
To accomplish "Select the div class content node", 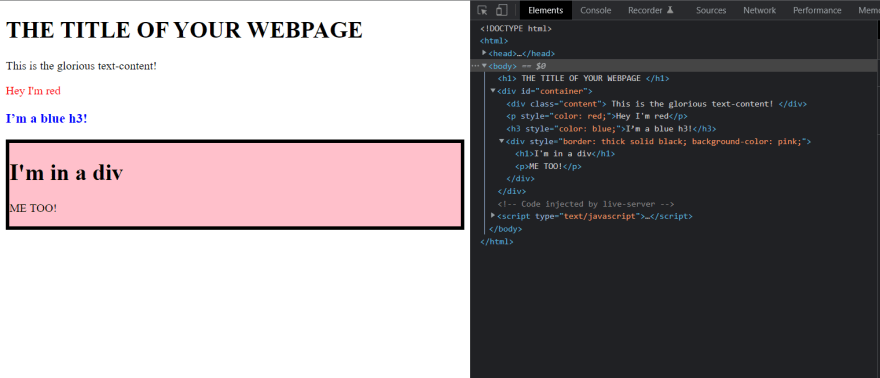I will click(656, 104).
